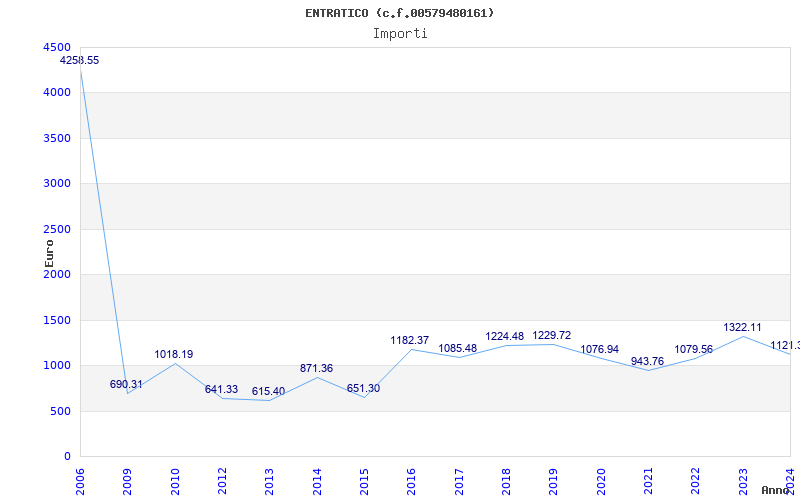Image resolution: width=800 pixels, height=500 pixels.
Task: Click the x-axis year label 2012
Action: coord(222,482)
